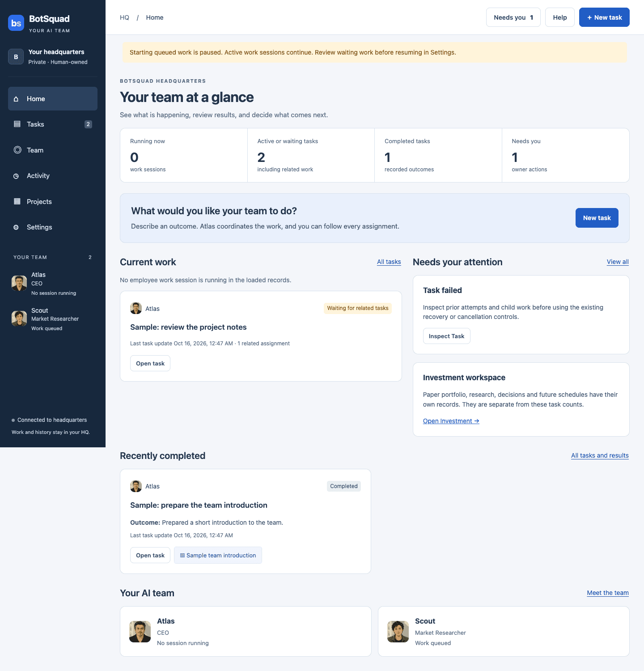Click the Active or waiting tasks stat tile

(x=311, y=155)
